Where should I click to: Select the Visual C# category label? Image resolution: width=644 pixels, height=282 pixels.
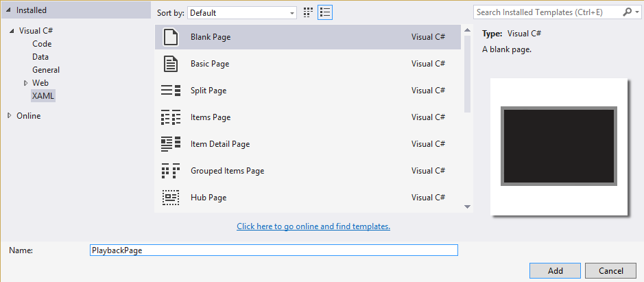coord(36,31)
